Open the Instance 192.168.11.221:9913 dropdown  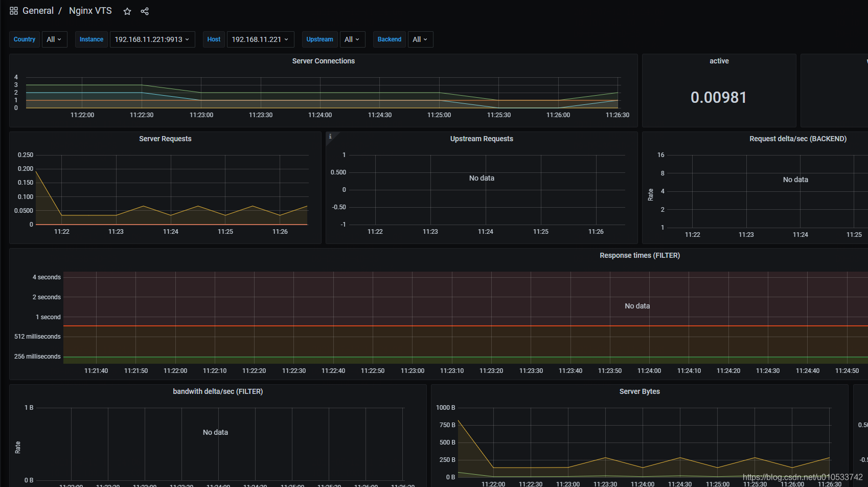coord(152,39)
